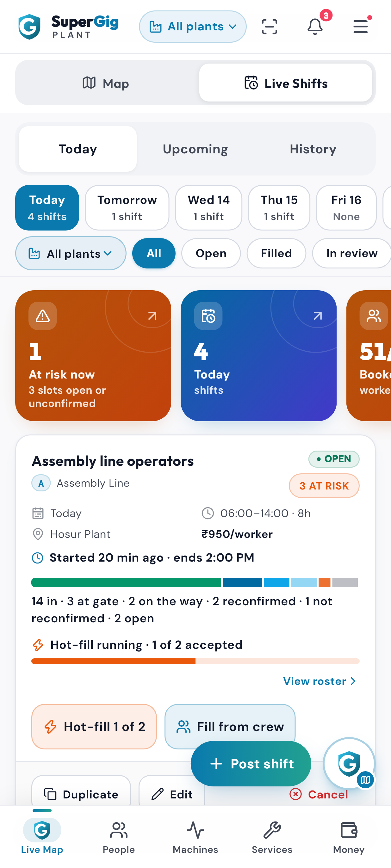Tap orange segment of worker status bar
Image resolution: width=391 pixels, height=868 pixels.
324,582
